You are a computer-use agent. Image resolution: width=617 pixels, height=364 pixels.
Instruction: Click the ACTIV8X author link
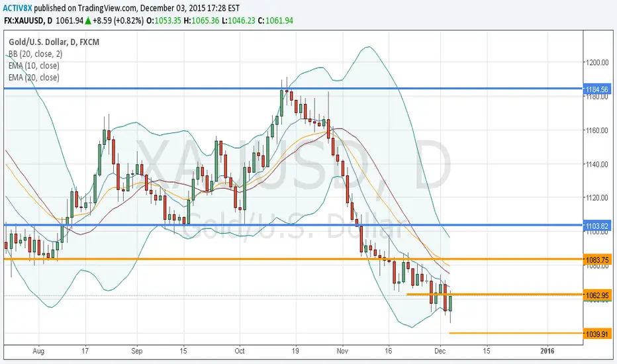(x=18, y=8)
